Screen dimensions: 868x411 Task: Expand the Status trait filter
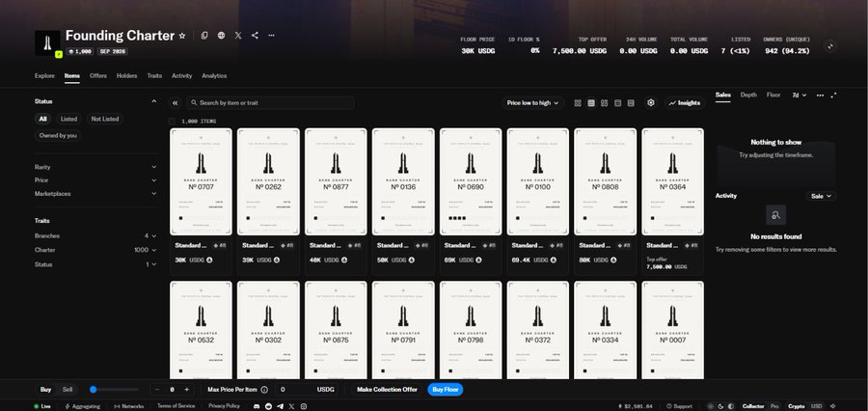click(x=95, y=264)
